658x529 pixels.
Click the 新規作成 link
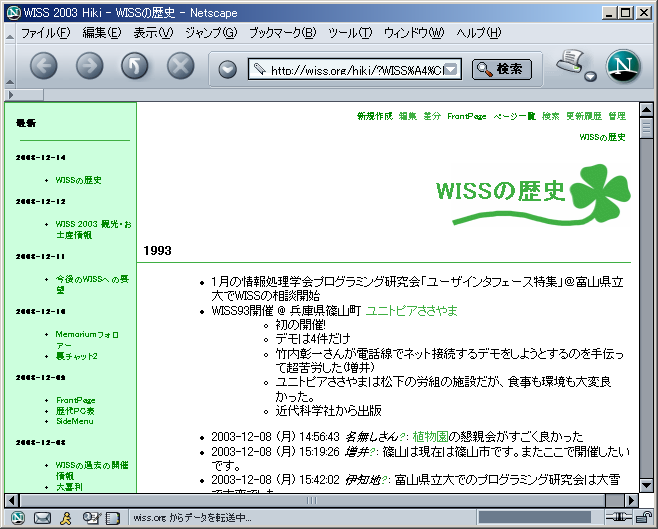pos(375,116)
